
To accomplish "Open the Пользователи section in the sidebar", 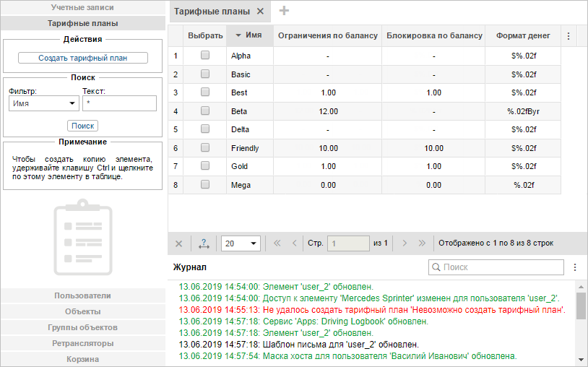I will [82, 295].
